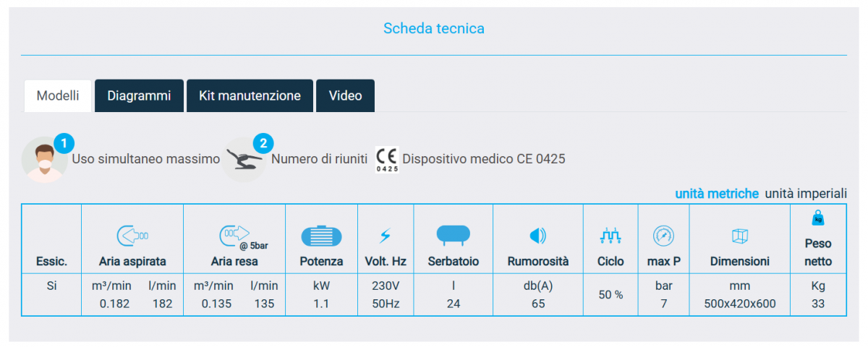868x347 pixels.
Task: Click the Dimensioni box icon
Action: [739, 236]
